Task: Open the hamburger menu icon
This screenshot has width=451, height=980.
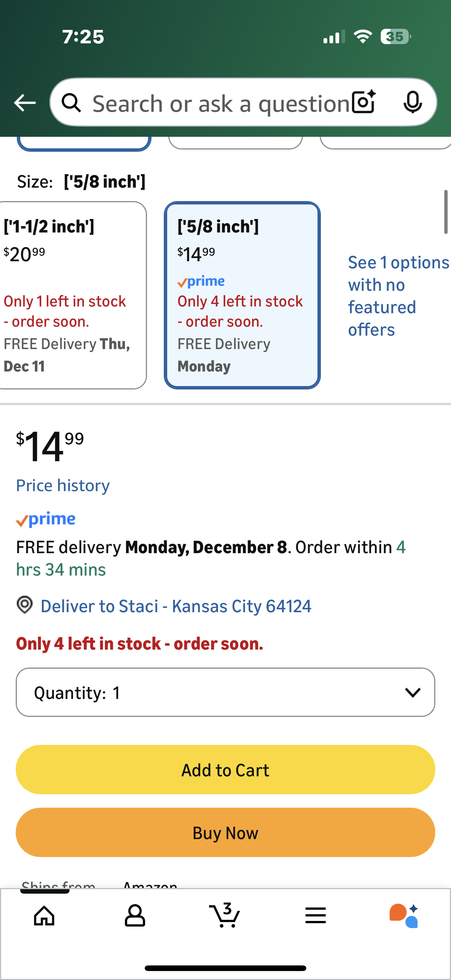Action: [x=315, y=915]
